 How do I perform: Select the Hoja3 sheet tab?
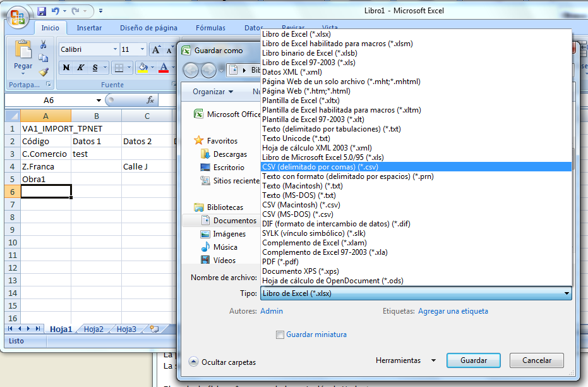[x=126, y=329]
